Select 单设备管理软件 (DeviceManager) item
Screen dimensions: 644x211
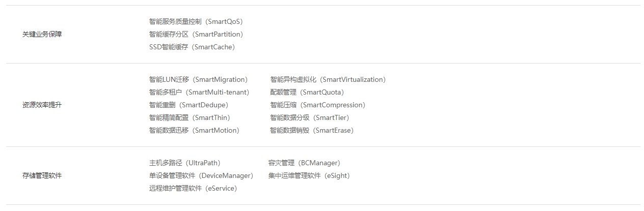(201, 176)
